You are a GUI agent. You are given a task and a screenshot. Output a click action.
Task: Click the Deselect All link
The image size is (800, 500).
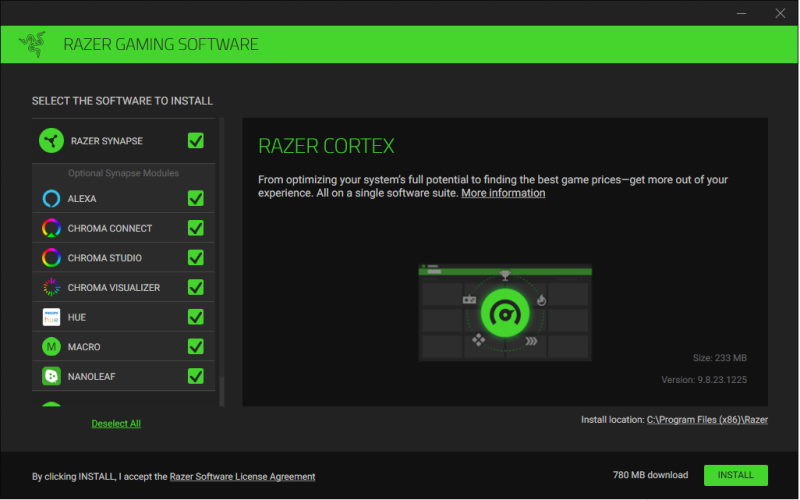[116, 423]
